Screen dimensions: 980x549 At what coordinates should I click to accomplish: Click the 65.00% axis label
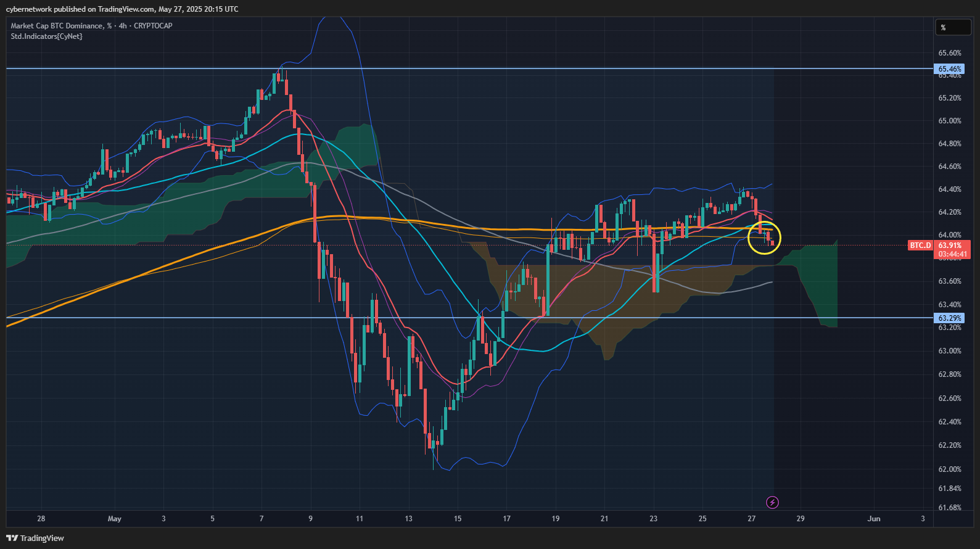click(x=950, y=121)
